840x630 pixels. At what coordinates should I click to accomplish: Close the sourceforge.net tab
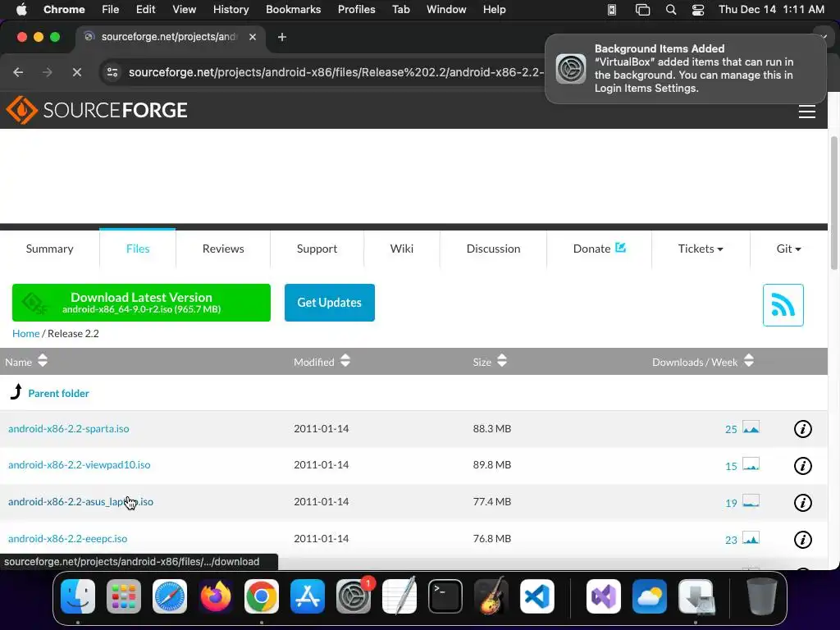pyautogui.click(x=253, y=37)
